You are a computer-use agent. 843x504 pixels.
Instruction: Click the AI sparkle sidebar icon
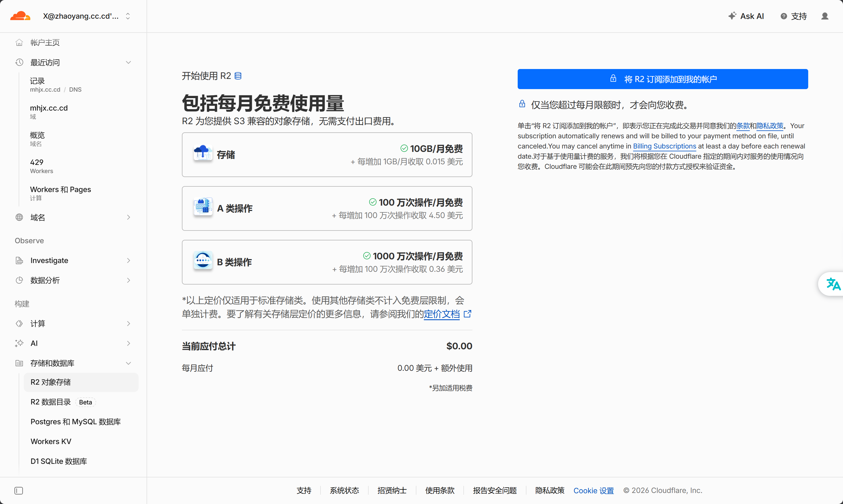coord(19,343)
